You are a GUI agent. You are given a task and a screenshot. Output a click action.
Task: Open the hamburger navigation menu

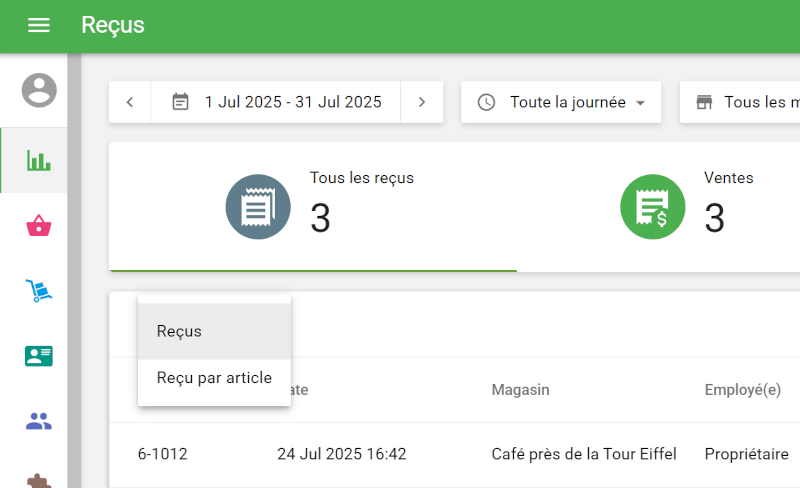[39, 26]
